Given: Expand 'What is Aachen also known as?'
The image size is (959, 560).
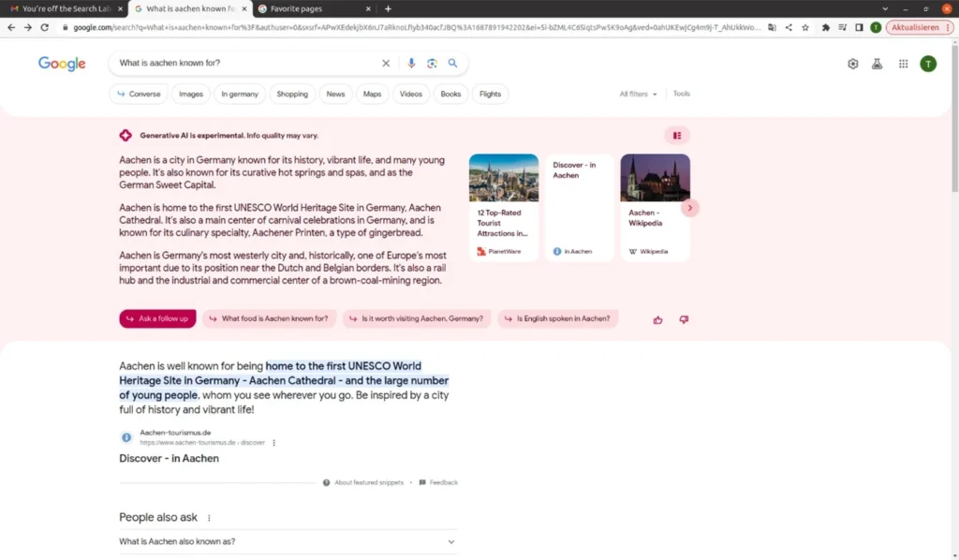Looking at the screenshot, I should (x=288, y=541).
